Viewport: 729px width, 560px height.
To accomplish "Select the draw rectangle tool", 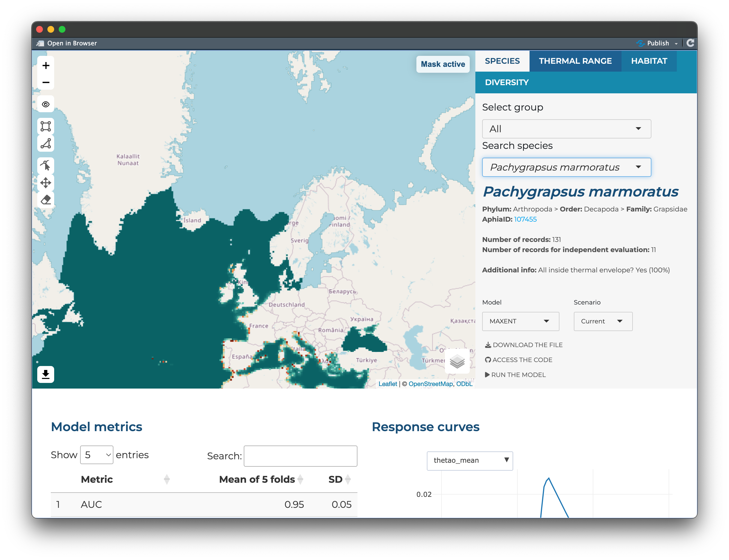I will tap(46, 126).
